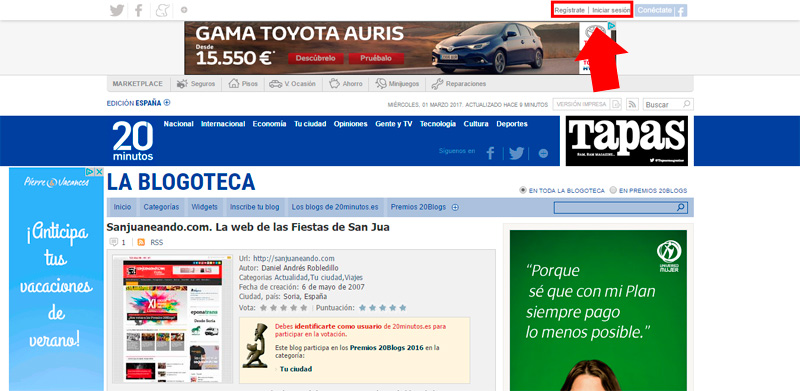Expand more social networks plus in top bar
This screenshot has height=391, width=800.
tap(184, 10)
